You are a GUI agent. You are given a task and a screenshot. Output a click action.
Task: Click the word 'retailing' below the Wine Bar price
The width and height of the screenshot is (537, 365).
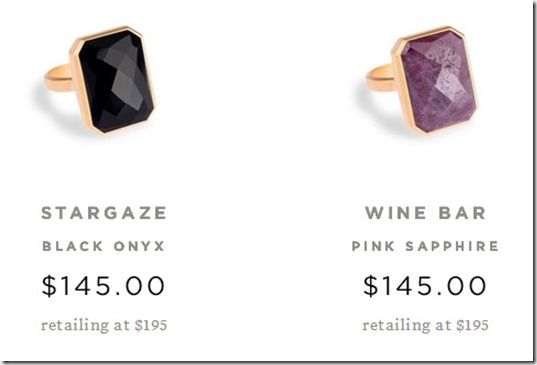[x=396, y=325]
